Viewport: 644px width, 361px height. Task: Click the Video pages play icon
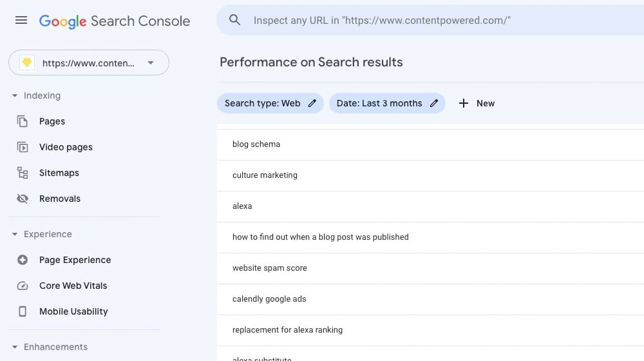(23, 147)
